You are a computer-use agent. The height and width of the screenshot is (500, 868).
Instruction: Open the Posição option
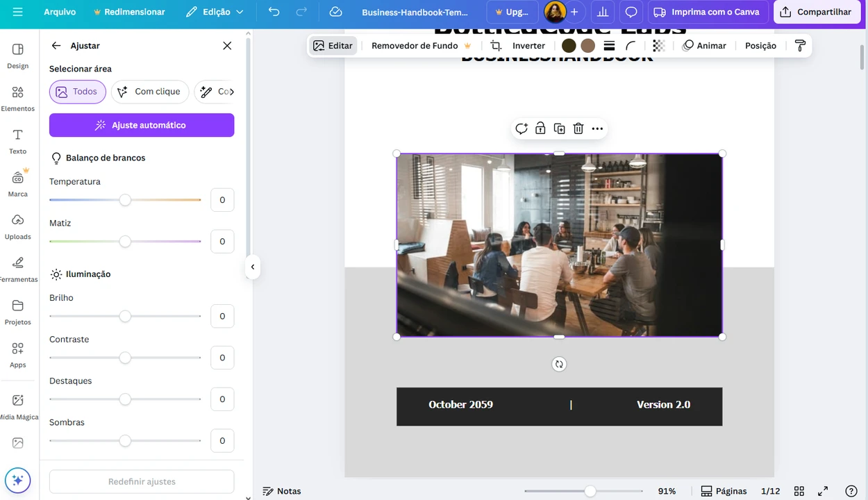[x=760, y=46]
